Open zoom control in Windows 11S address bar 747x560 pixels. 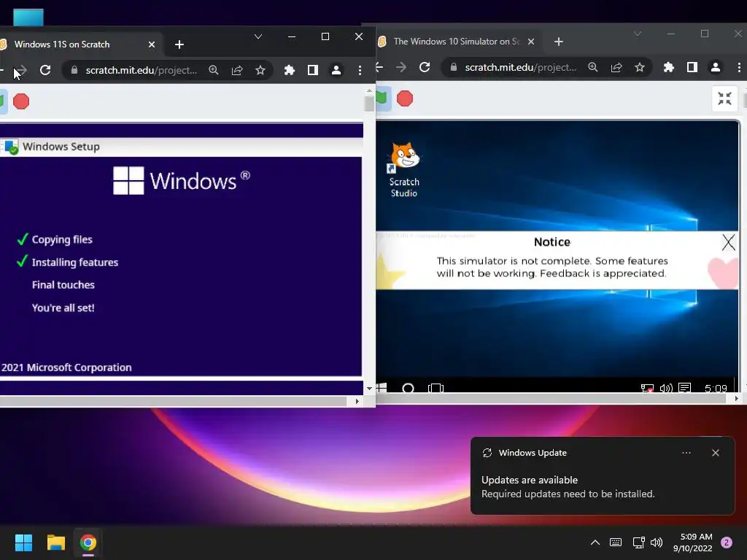[214, 70]
